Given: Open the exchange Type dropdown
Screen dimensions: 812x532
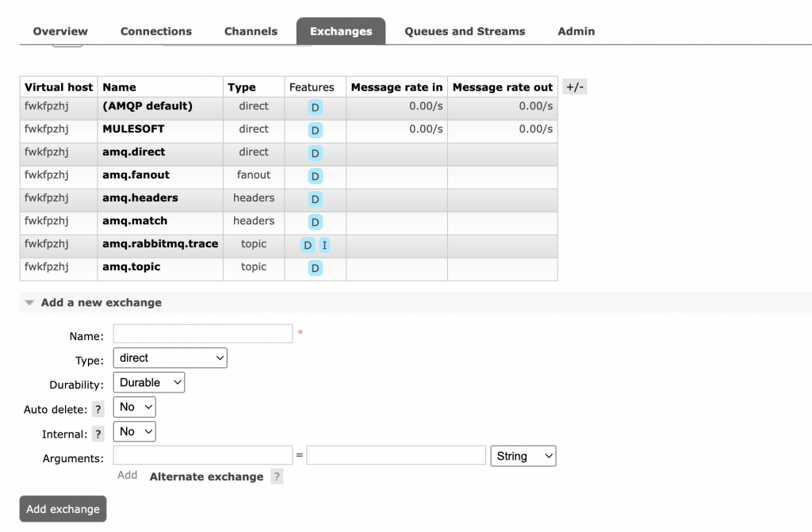Looking at the screenshot, I should point(169,358).
